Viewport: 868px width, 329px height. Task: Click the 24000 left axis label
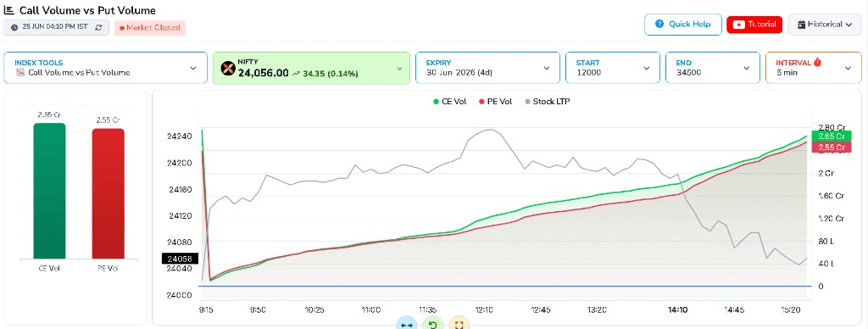(180, 295)
